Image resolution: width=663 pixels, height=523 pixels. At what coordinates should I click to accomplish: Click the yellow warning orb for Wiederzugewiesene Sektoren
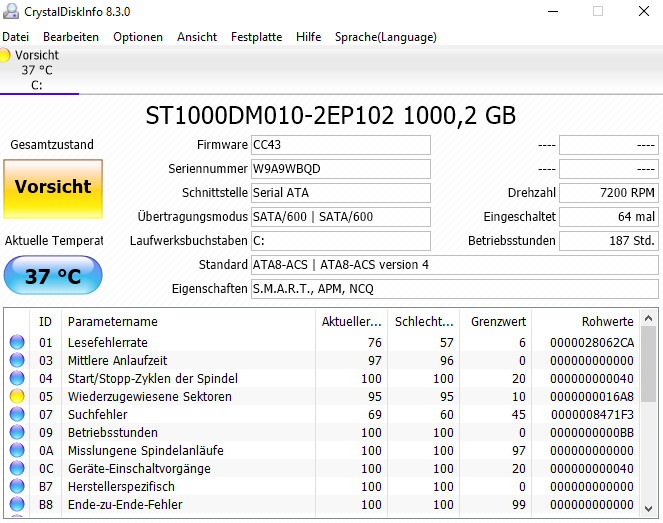(17, 396)
